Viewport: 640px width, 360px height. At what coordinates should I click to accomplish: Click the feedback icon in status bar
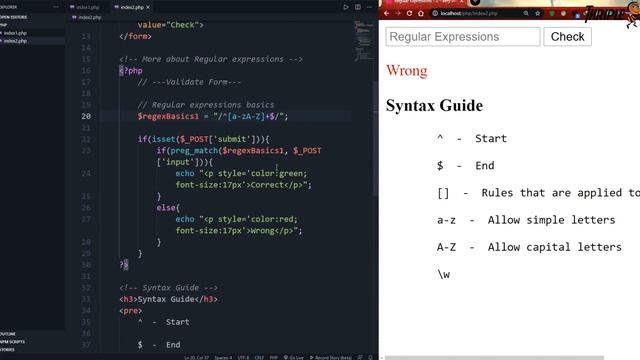(360, 358)
